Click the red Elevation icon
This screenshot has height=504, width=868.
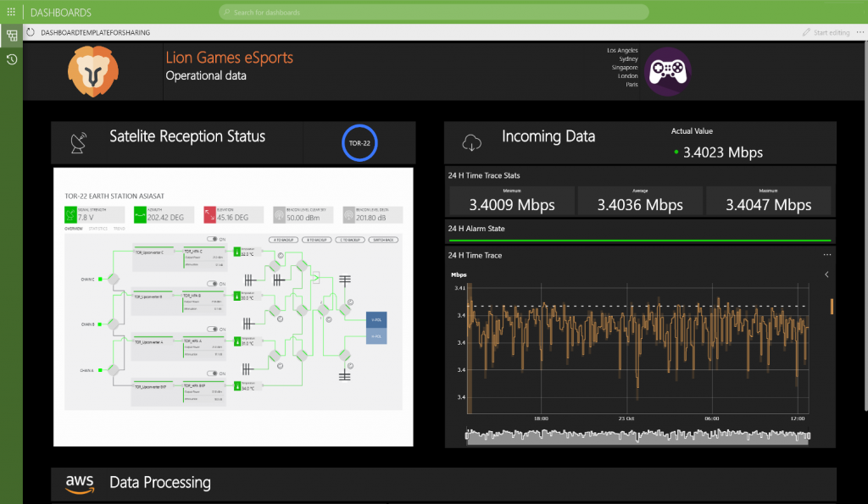(209, 214)
